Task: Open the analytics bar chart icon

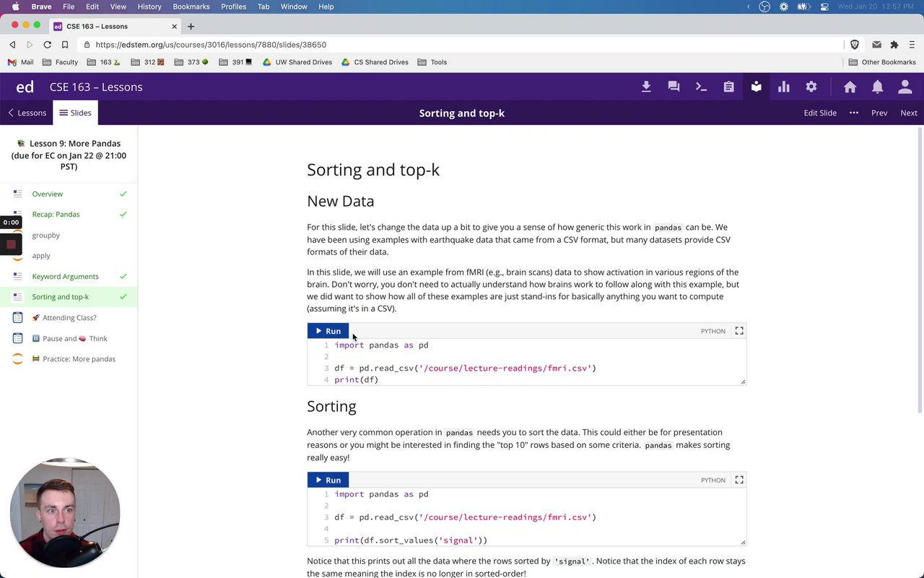Action: coord(784,87)
